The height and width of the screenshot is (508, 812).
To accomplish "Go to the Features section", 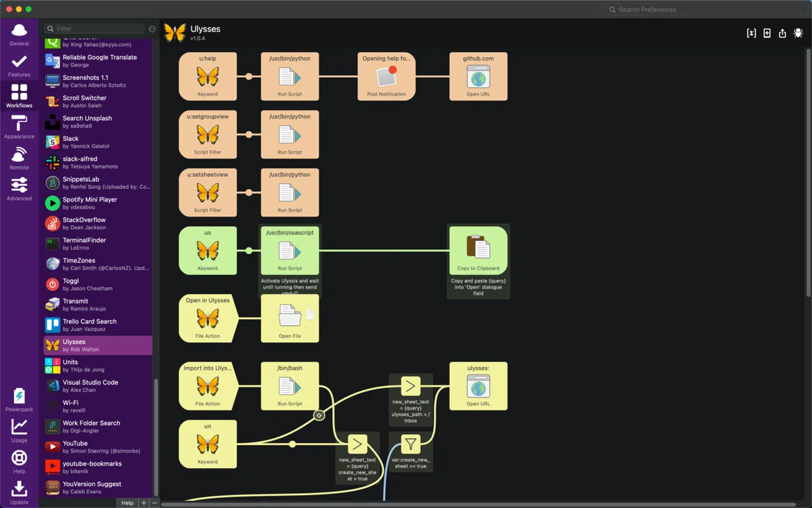I will pos(19,66).
